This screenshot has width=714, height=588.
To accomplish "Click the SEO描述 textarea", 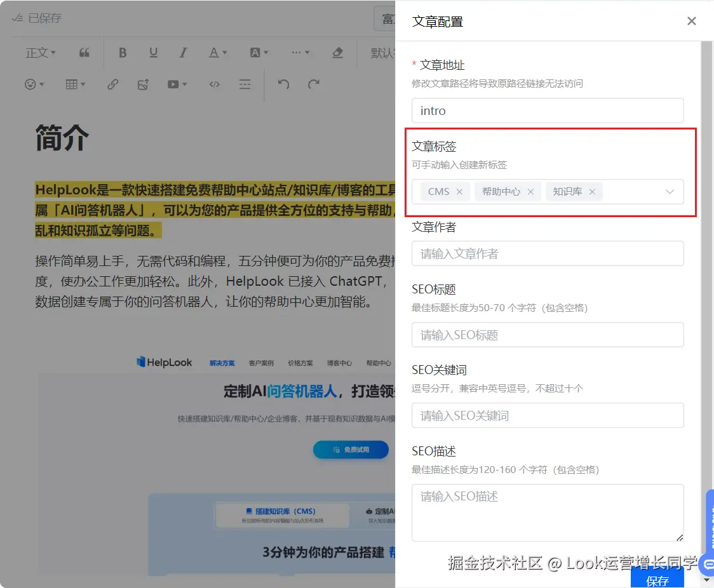I will click(x=548, y=512).
